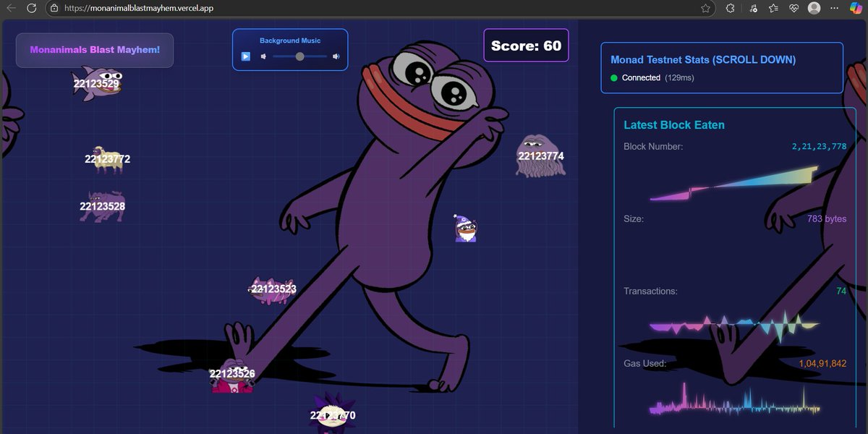
Task: Click the Connected status text
Action: click(x=641, y=77)
